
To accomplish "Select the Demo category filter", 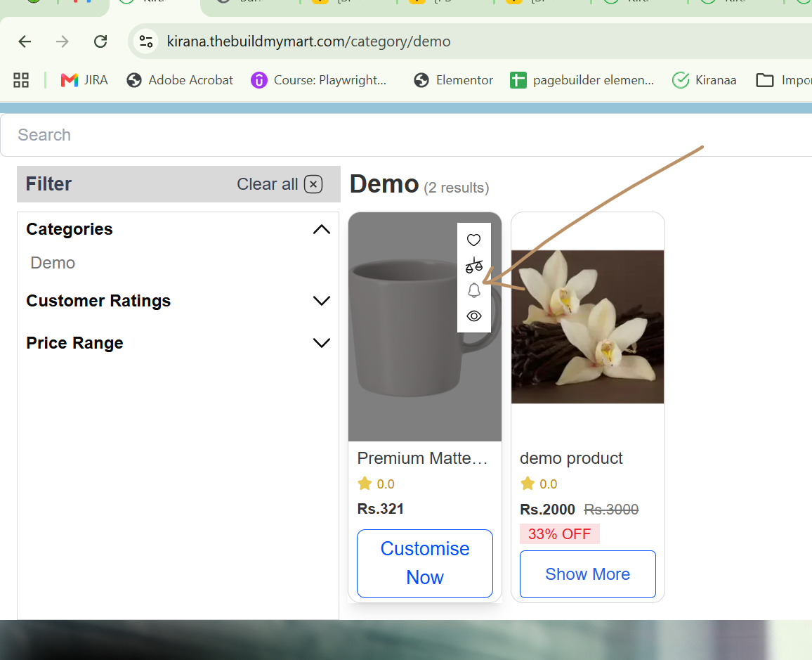I will (x=53, y=263).
